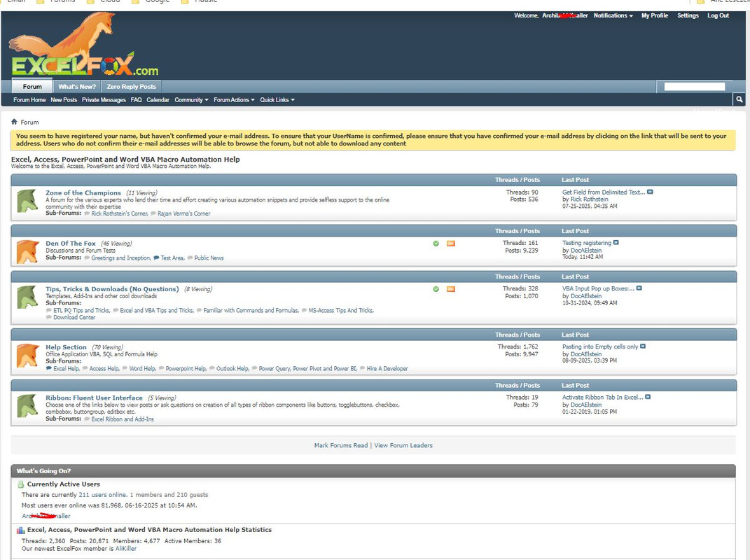Image resolution: width=750 pixels, height=560 pixels.
Task: Click the Help Section orange fox icon
Action: 27,356
